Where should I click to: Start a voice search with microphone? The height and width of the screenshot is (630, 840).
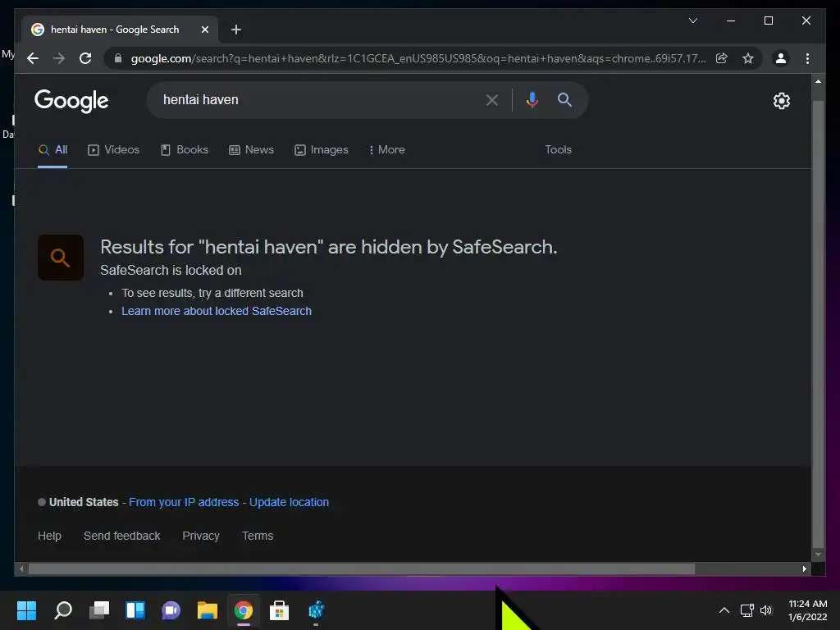532,99
